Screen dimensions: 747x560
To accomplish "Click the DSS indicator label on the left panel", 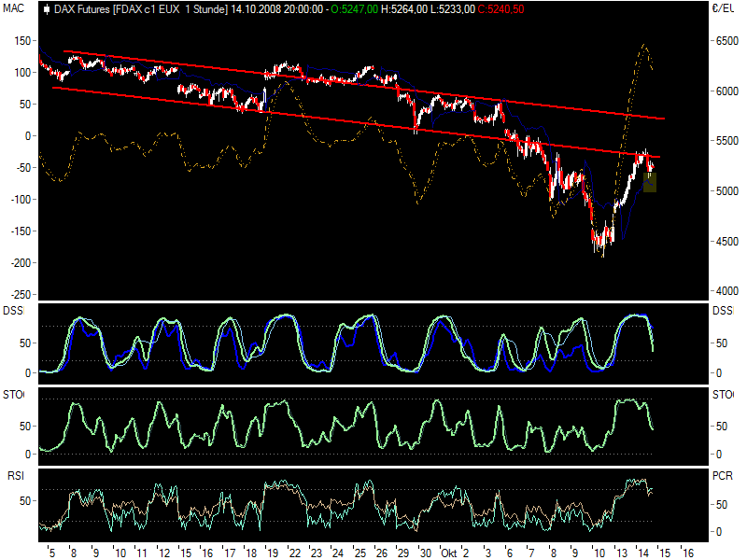I will [x=12, y=308].
